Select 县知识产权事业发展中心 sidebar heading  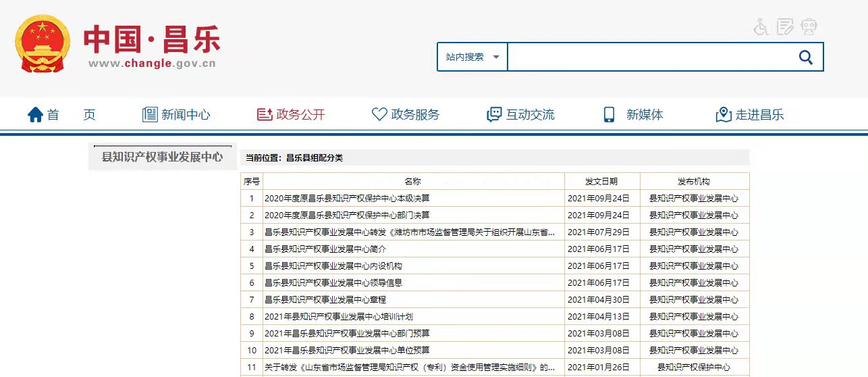162,157
